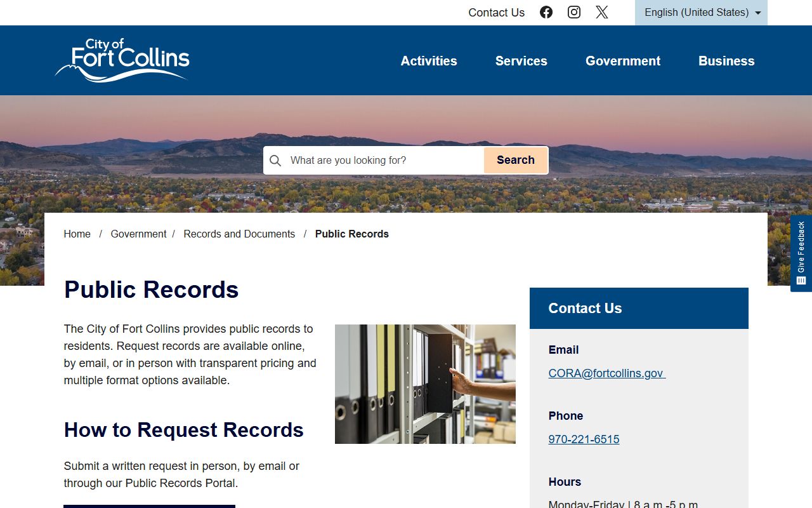Click the How to Request Records heading
Screen dimensions: 812x508
tap(183, 430)
